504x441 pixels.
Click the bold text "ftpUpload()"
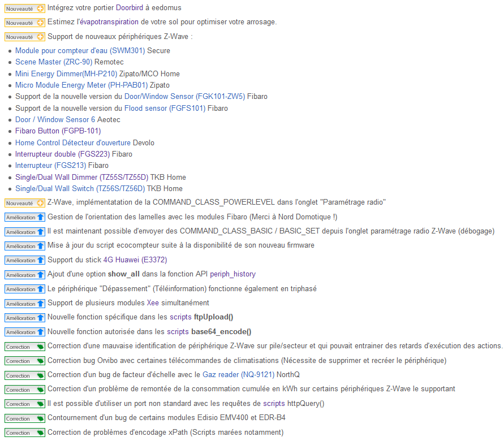tap(214, 317)
